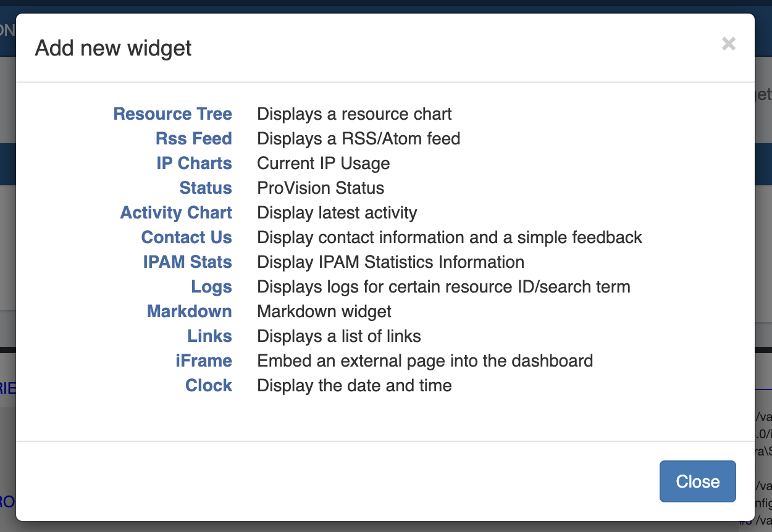
Task: Add the Resource Tree widget
Action: tap(172, 114)
